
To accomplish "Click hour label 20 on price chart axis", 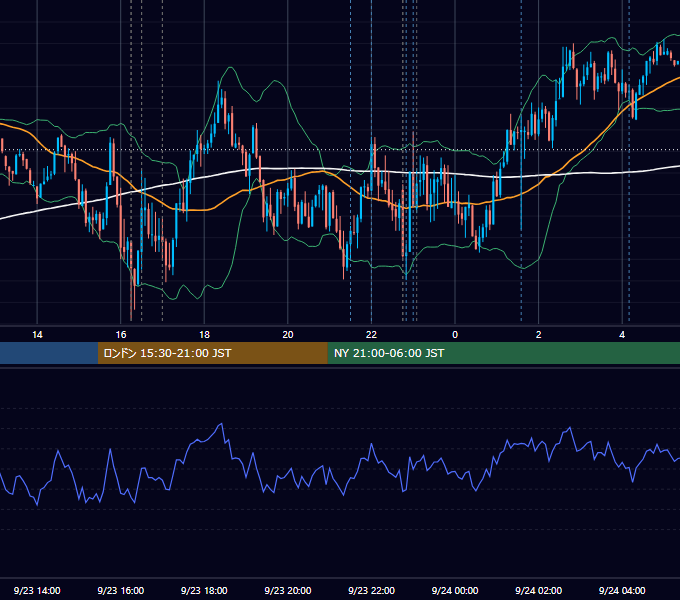I will (x=288, y=335).
